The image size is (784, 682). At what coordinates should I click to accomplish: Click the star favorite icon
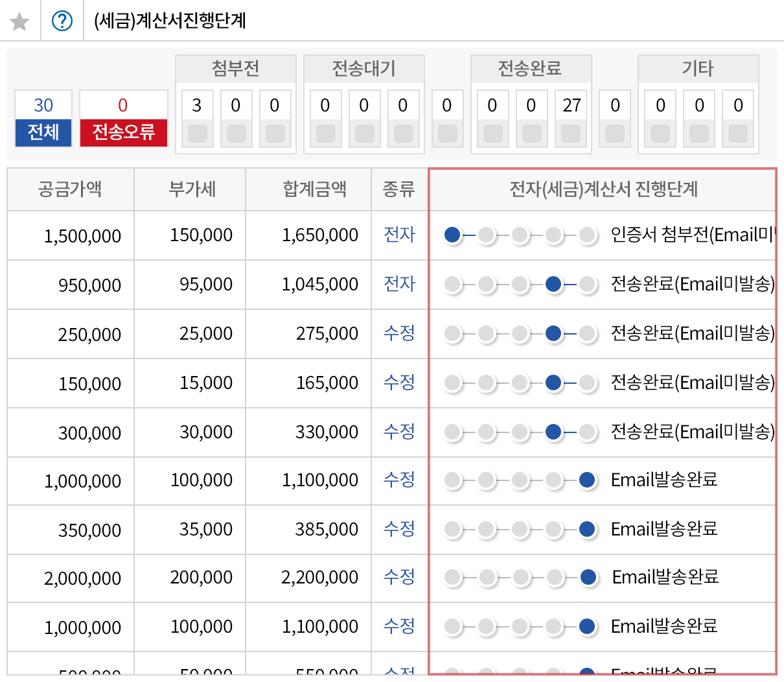[x=19, y=20]
